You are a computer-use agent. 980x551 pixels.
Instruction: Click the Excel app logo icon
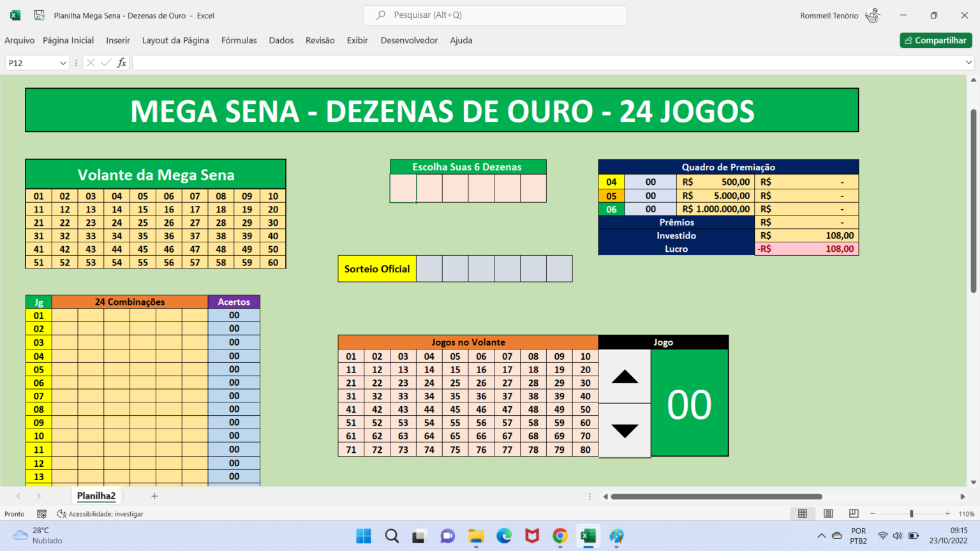(x=15, y=15)
